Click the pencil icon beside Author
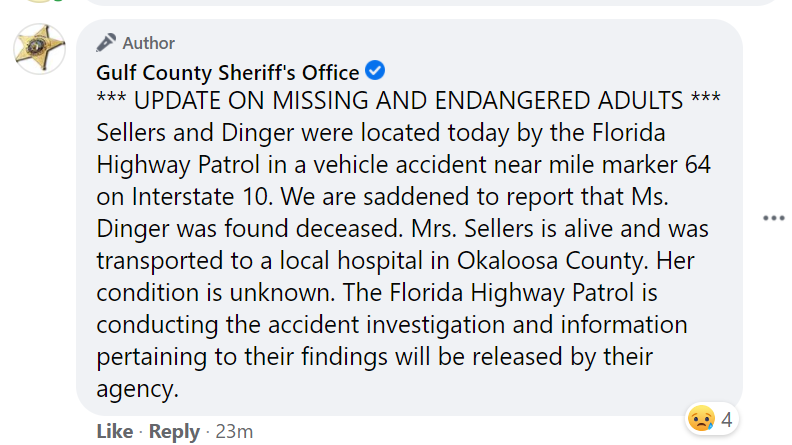This screenshot has width=792, height=445. [x=106, y=42]
